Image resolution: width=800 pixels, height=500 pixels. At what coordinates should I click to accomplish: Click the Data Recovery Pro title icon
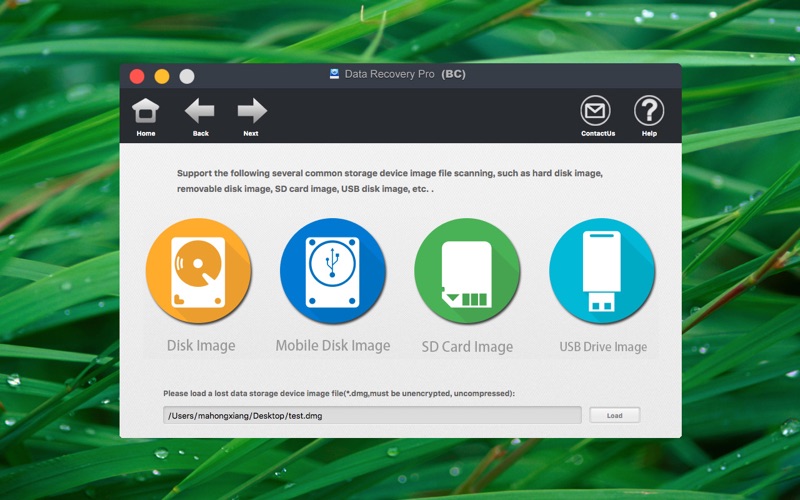pyautogui.click(x=334, y=74)
